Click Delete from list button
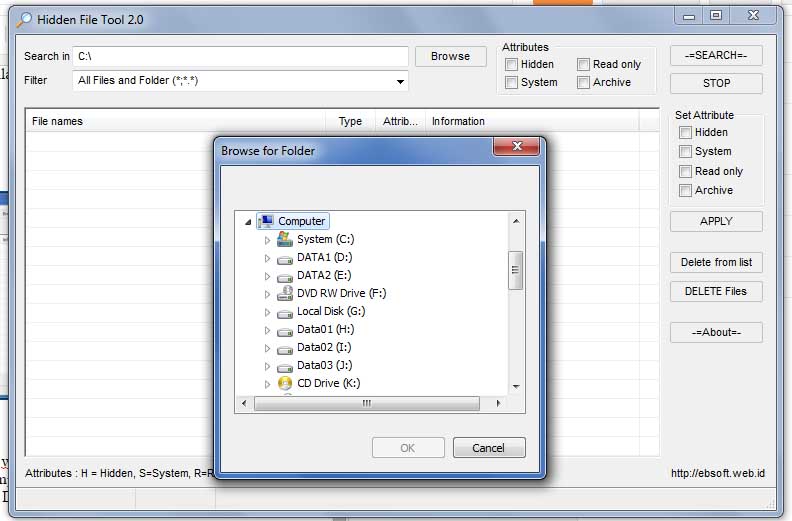This screenshot has width=792, height=521. tap(716, 262)
